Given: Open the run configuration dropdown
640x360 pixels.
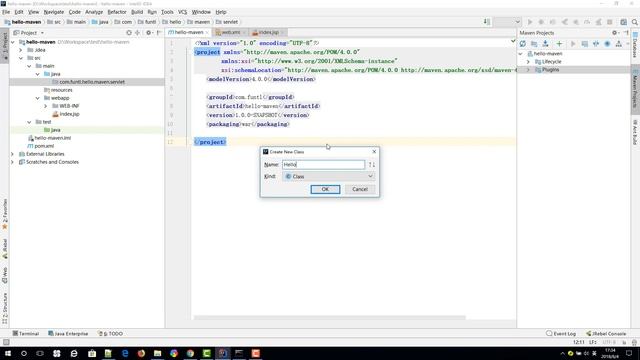Looking at the screenshot, I should (x=507, y=22).
